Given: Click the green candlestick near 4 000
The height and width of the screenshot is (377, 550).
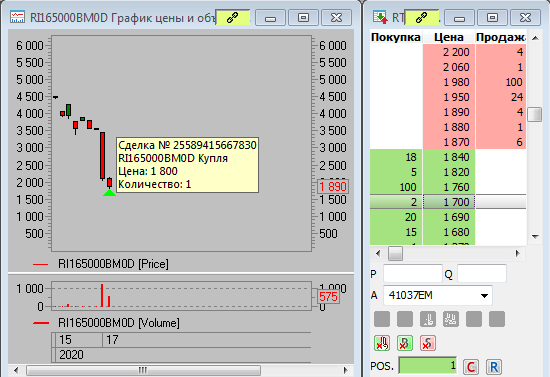Looking at the screenshot, I should tap(68, 110).
